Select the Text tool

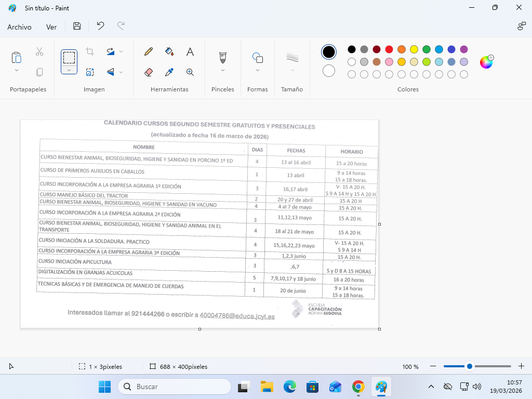tap(190, 51)
